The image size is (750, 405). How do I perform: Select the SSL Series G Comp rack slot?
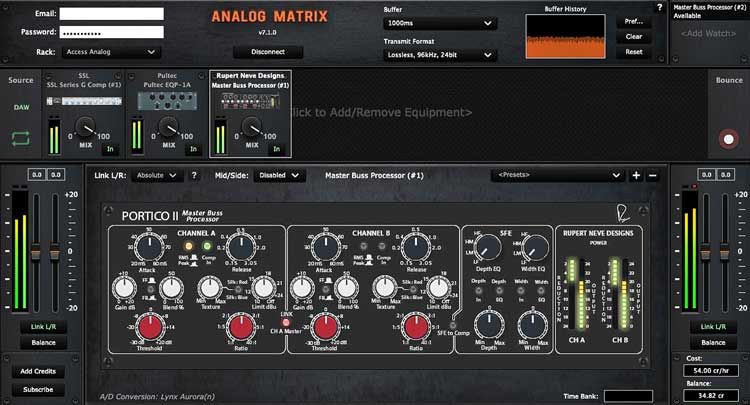click(x=84, y=114)
